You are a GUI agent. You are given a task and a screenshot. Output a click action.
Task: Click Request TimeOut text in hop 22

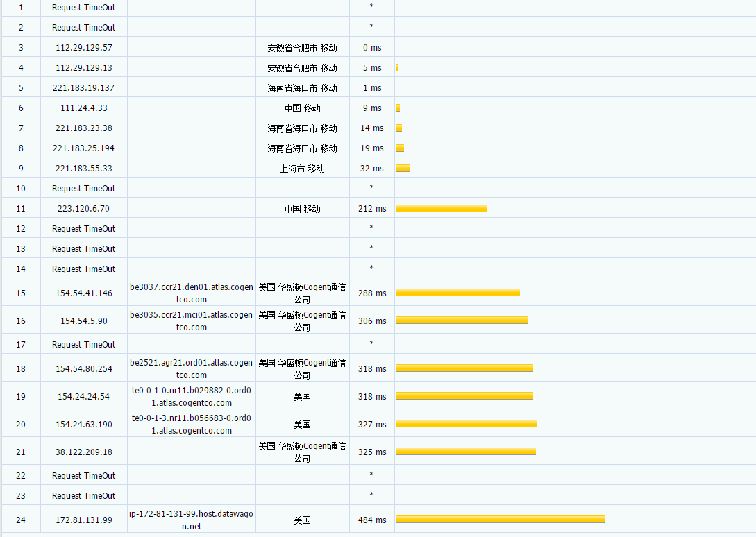84,476
